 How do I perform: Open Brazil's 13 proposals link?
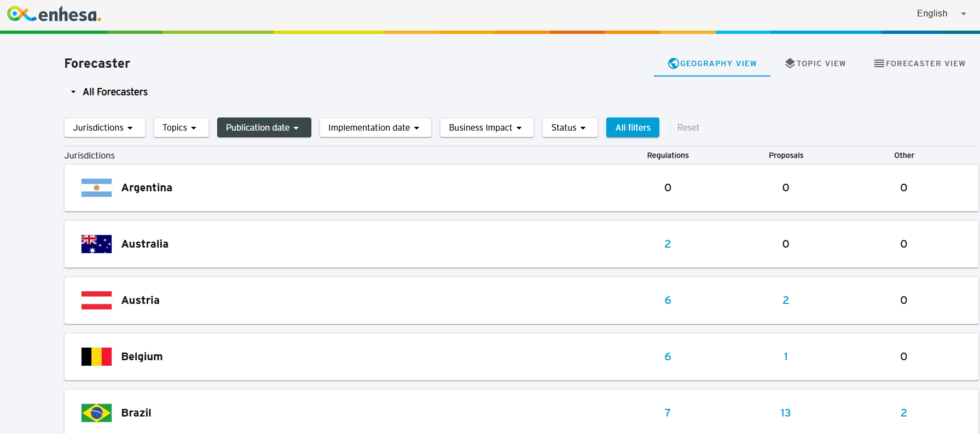(785, 413)
